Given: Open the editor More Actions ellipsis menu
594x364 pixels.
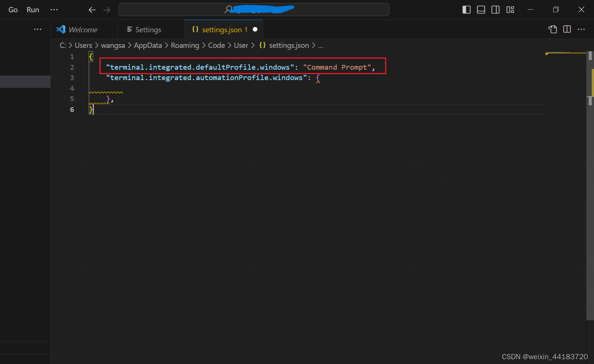Looking at the screenshot, I should [x=581, y=29].
